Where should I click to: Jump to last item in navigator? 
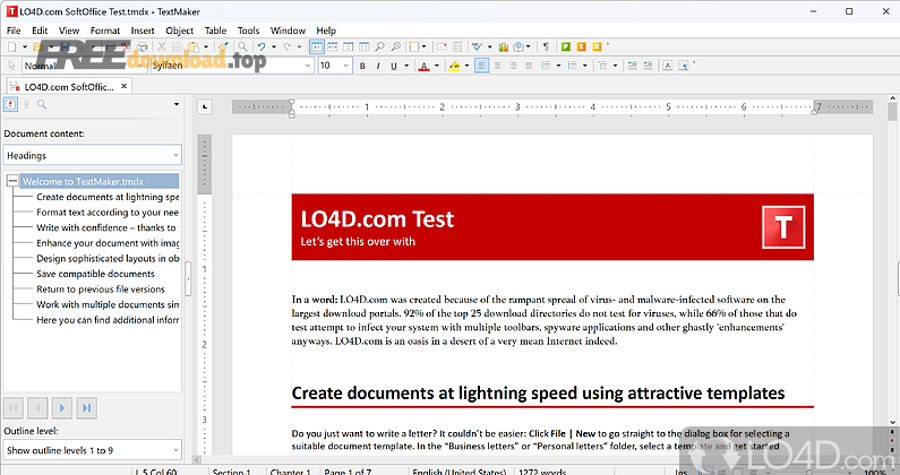[x=86, y=408]
